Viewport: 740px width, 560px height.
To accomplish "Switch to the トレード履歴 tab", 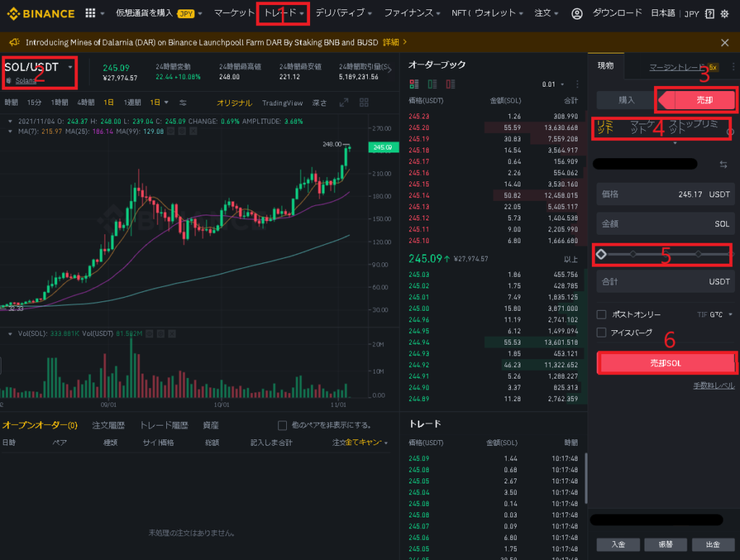I will point(164,425).
